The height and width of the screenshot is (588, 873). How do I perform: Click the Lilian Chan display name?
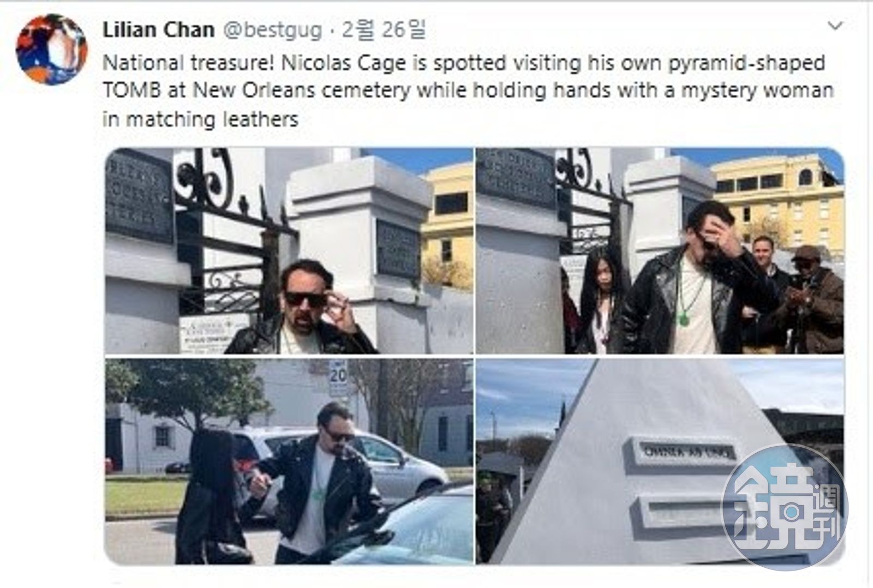(158, 29)
